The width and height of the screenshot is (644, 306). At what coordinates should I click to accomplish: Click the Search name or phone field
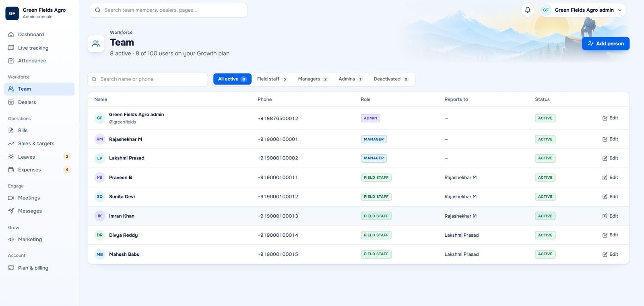[148, 79]
